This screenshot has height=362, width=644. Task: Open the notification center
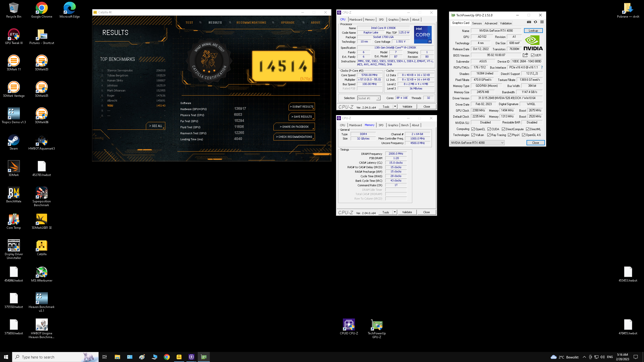pyautogui.click(x=636, y=357)
